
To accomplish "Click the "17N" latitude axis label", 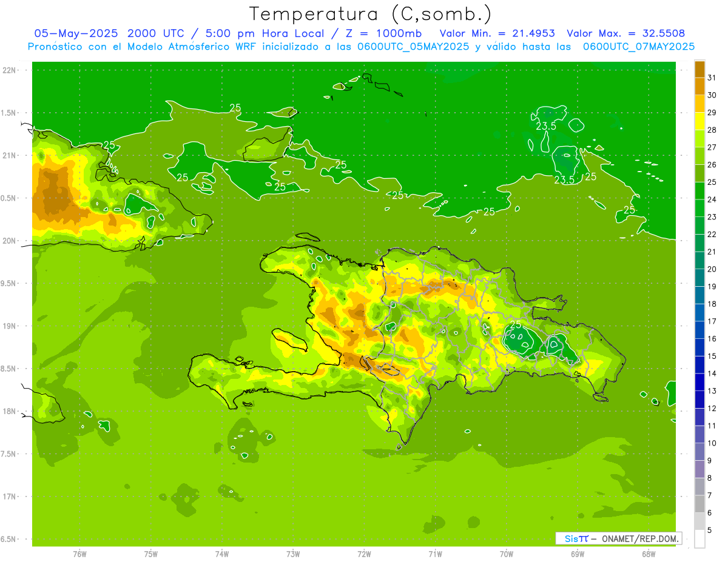I will point(9,497).
